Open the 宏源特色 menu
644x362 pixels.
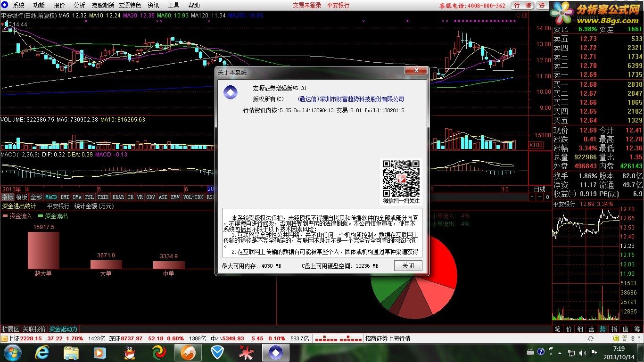click(x=130, y=5)
